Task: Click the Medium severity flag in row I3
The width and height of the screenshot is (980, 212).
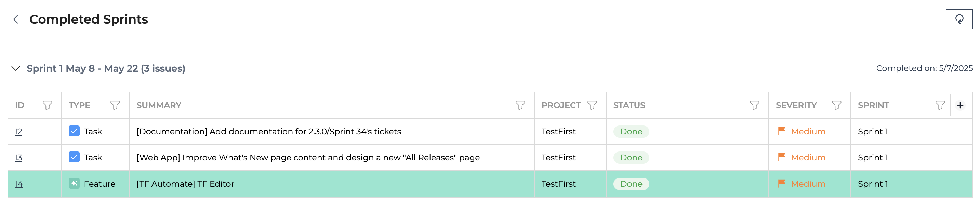Action: click(781, 157)
